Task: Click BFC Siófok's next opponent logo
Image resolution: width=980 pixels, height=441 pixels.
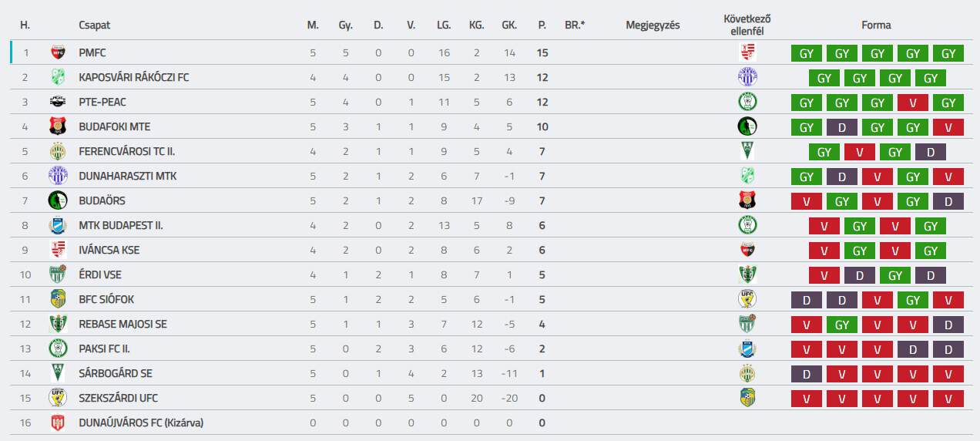Action: pyautogui.click(x=747, y=299)
